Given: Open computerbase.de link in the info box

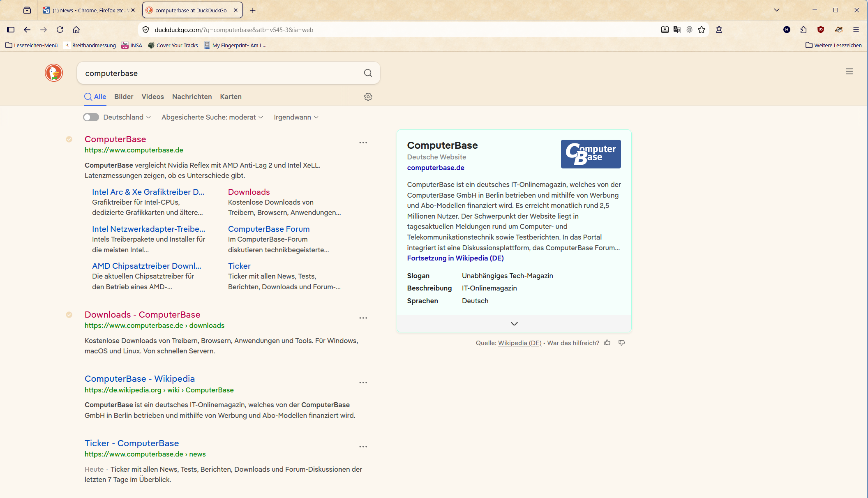Looking at the screenshot, I should (436, 168).
